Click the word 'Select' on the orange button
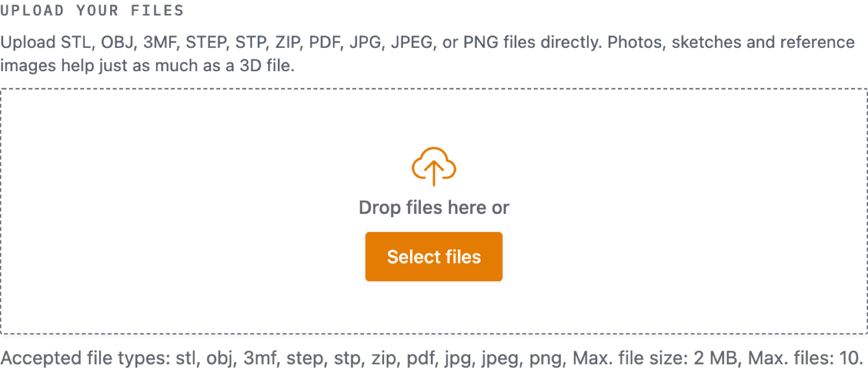 [x=414, y=256]
